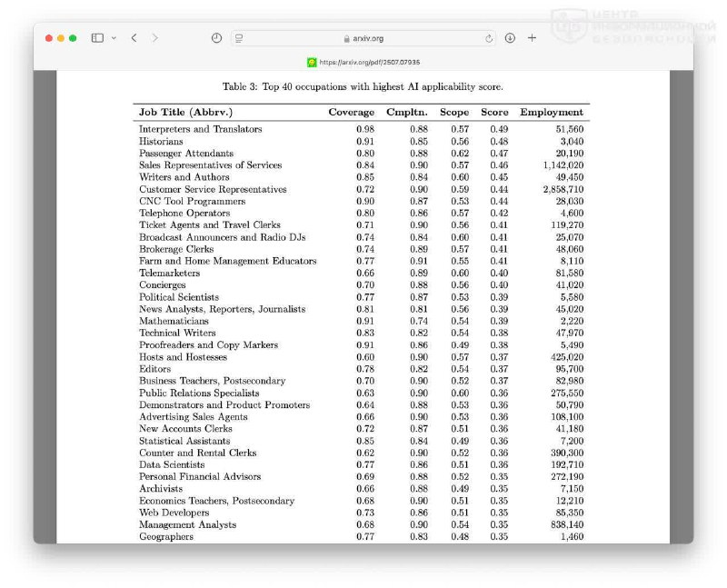Open a new tab with plus icon

[x=532, y=38]
